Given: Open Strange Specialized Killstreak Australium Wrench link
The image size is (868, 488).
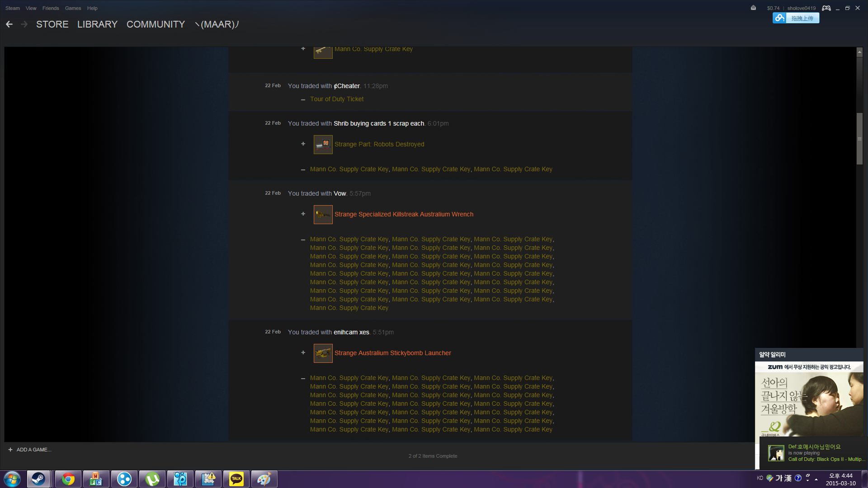Looking at the screenshot, I should (404, 215).
